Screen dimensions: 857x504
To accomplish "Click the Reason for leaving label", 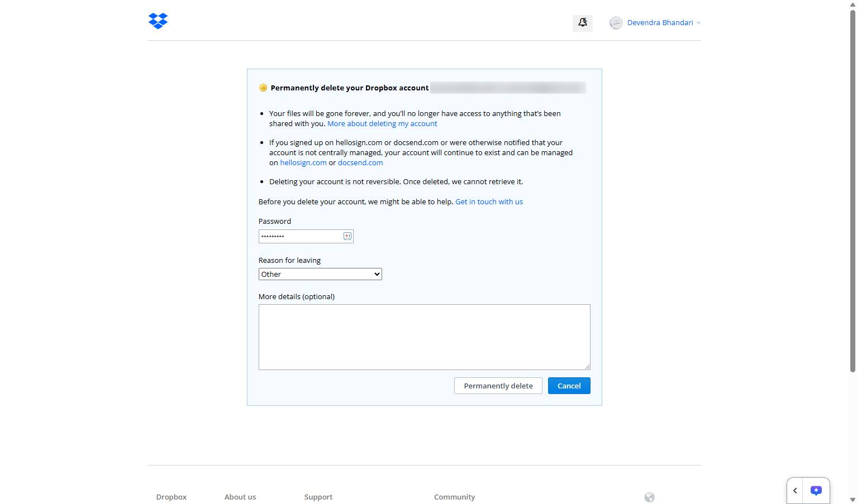I will 289,260.
